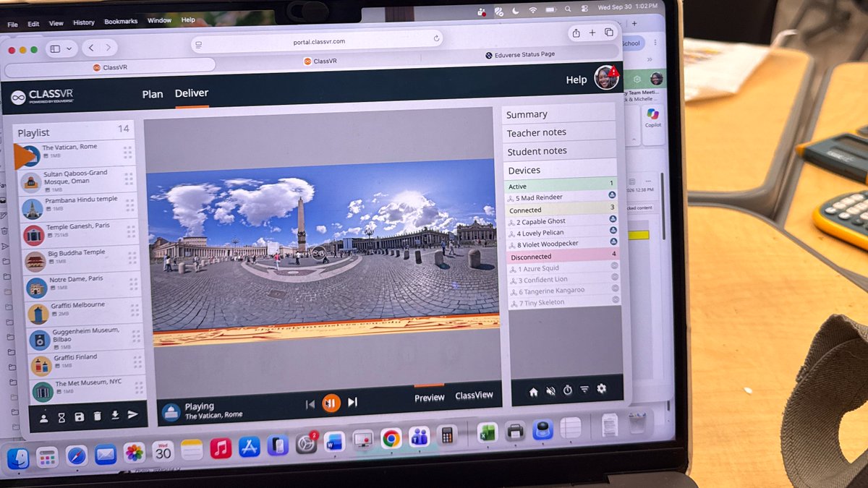Click the portal.classvr.com address bar

tap(319, 42)
